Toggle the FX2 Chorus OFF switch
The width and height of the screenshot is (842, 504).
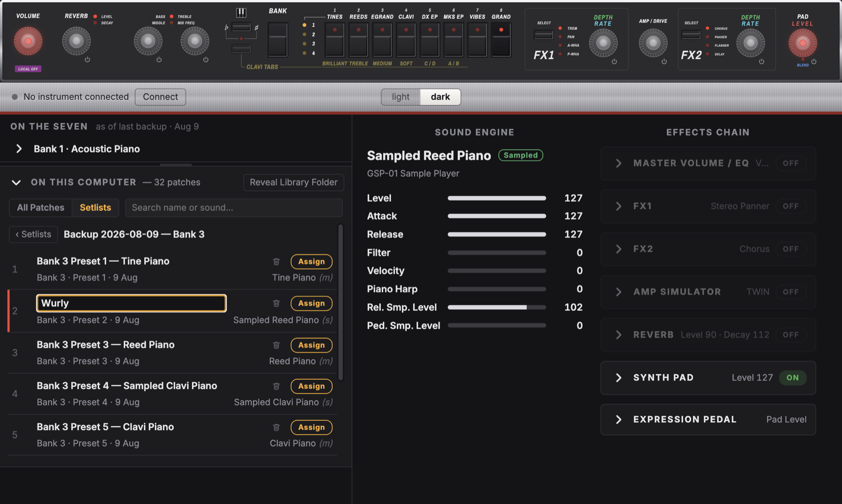click(x=791, y=249)
